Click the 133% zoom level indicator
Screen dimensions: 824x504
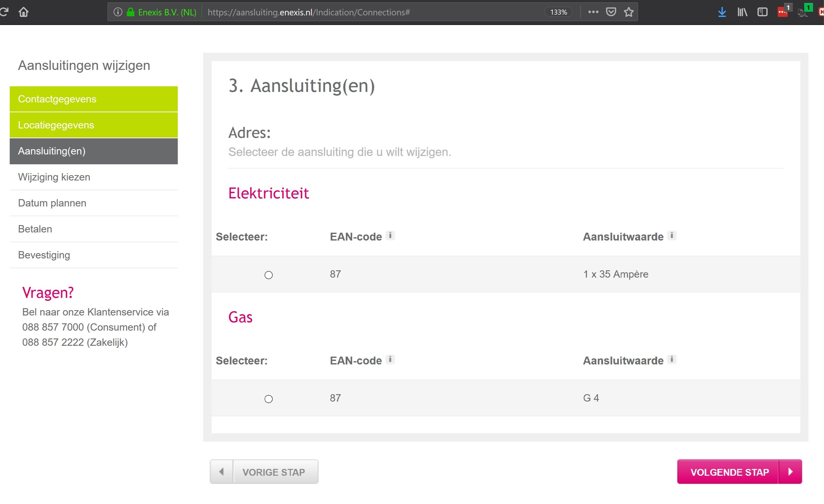tap(559, 12)
